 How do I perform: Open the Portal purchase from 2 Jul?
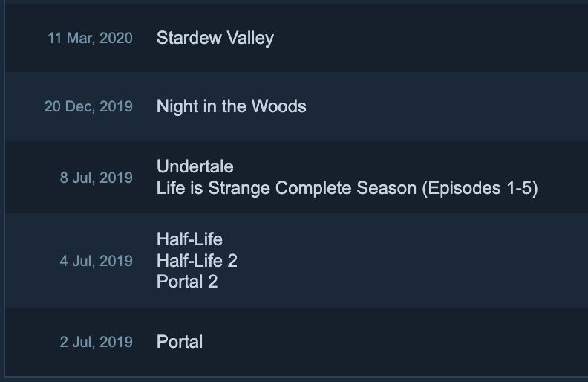(180, 341)
